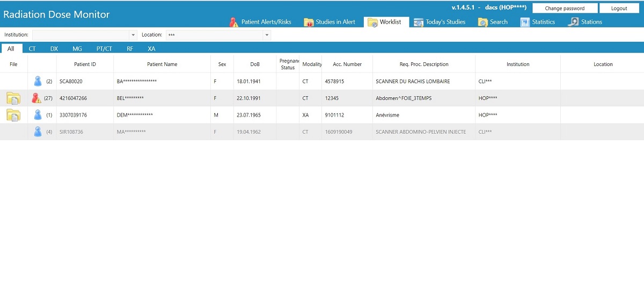The image size is (644, 304).
Task: Open the Stations page
Action: (x=585, y=22)
